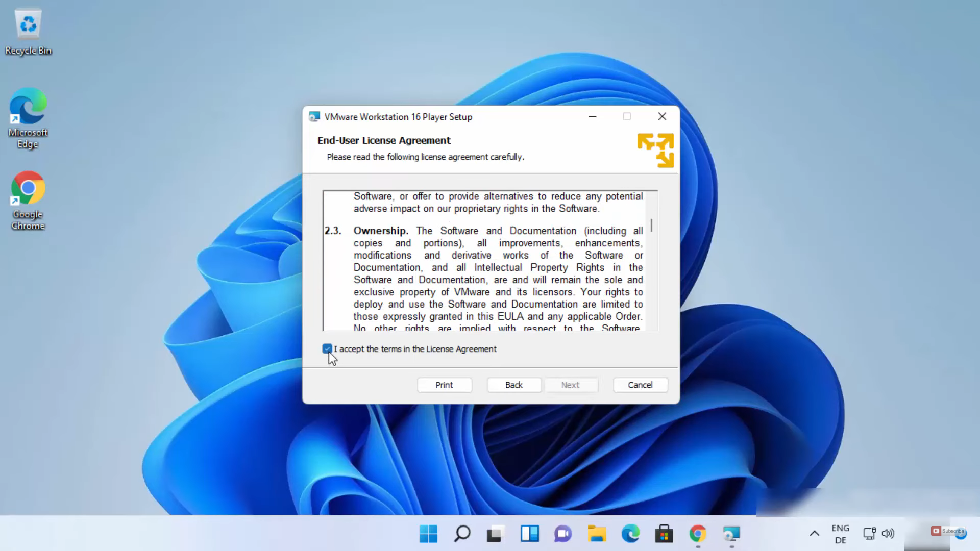Go Back in setup wizard
The image size is (980, 551).
coord(514,385)
